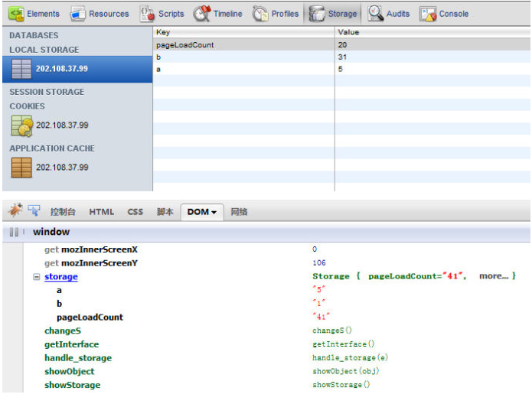This screenshot has height=404, width=532.
Task: Select Local Storage entry 202.108.37.99
Action: point(77,69)
